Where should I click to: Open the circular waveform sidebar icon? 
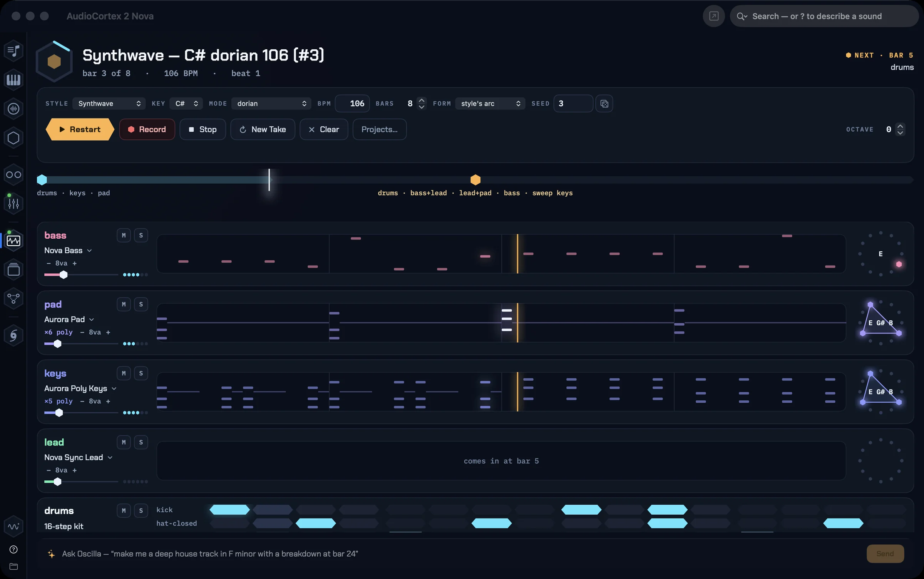click(x=13, y=109)
